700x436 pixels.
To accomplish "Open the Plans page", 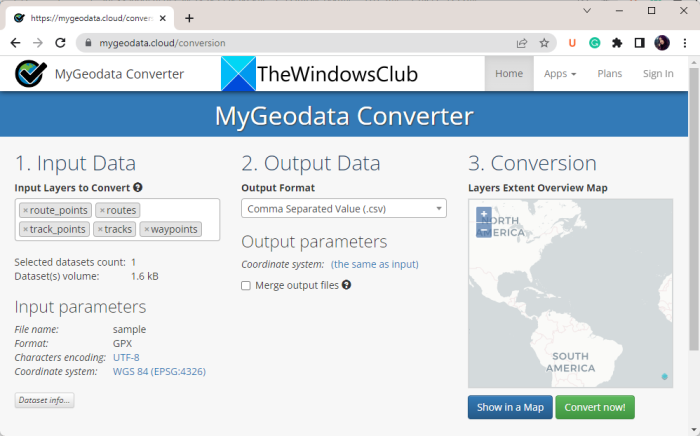I will point(609,74).
